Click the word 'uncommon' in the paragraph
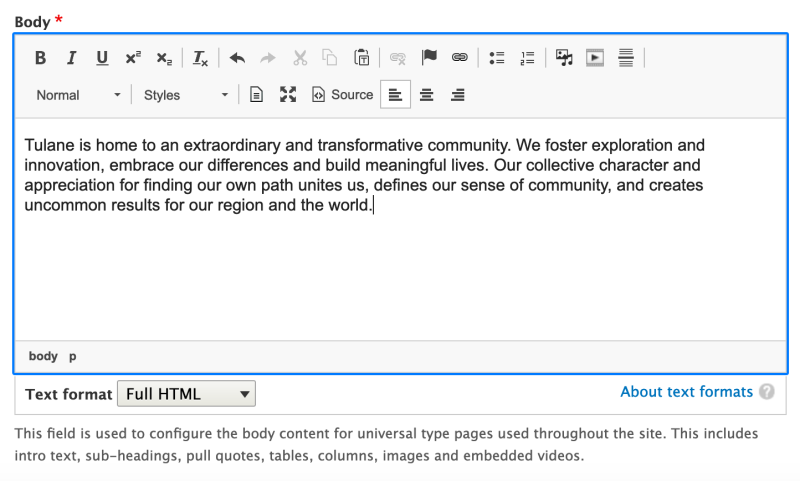Viewport: 800px width, 481px height. (65, 205)
